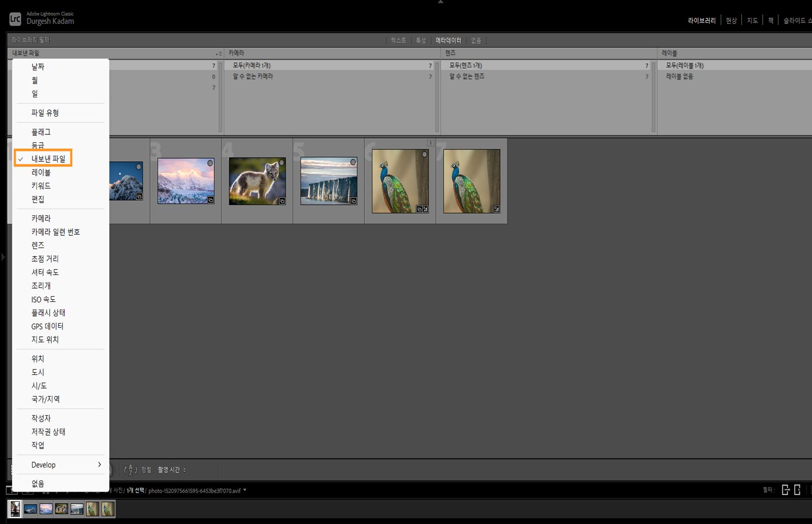Click 레이블 없음 row
Image resolution: width=812 pixels, height=524 pixels.
[x=736, y=77]
